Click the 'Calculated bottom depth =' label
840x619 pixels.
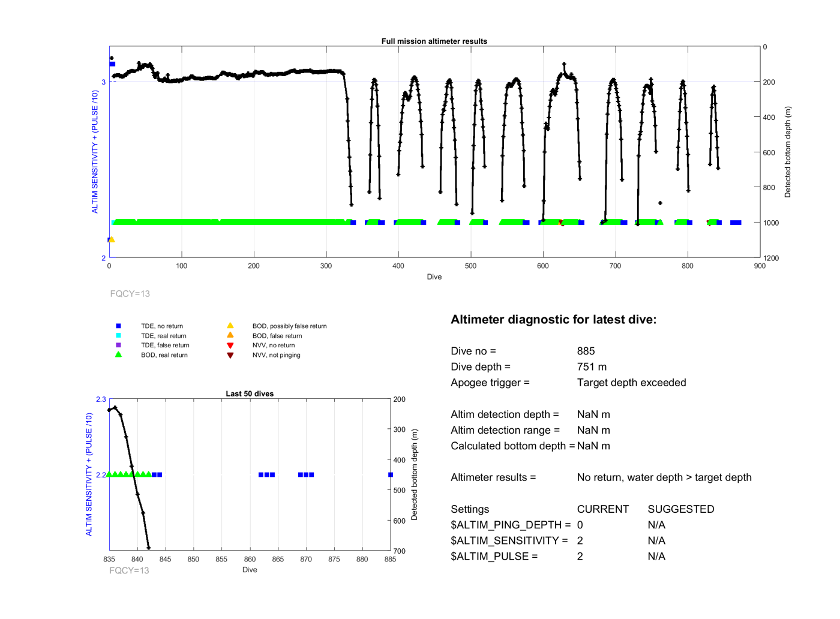(x=513, y=446)
